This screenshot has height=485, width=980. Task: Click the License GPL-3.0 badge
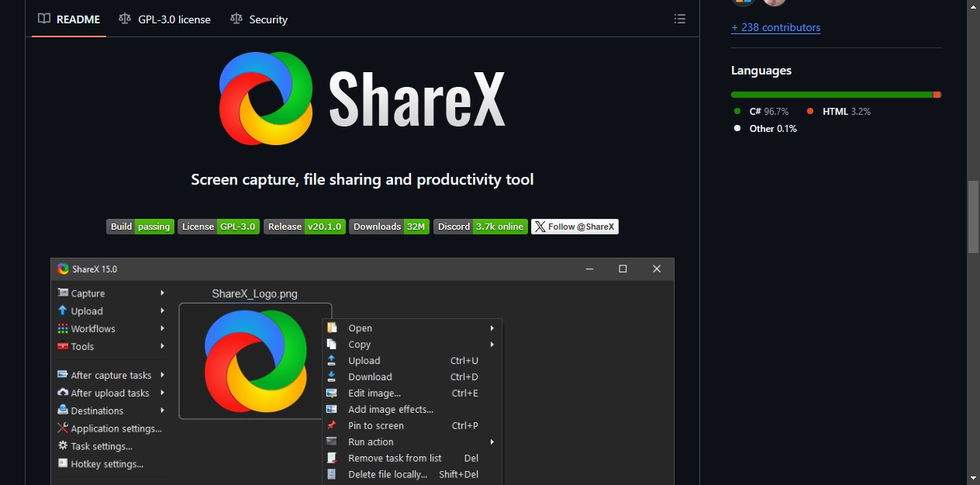coord(219,227)
